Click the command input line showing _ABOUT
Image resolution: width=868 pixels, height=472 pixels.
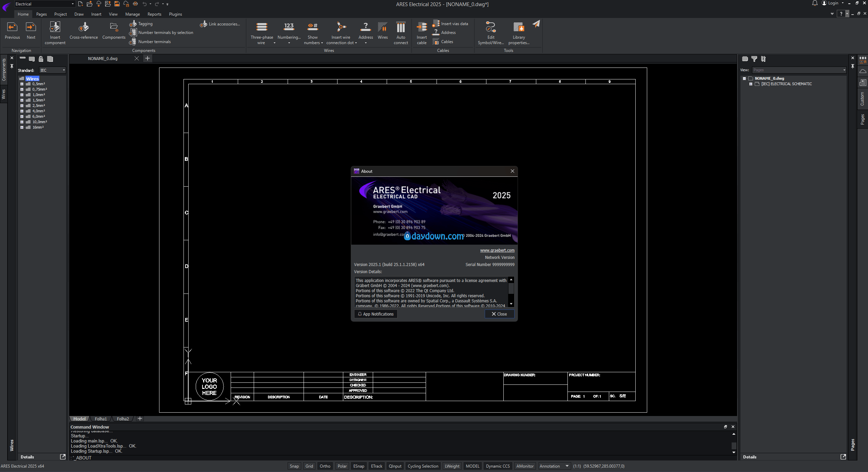click(x=403, y=458)
